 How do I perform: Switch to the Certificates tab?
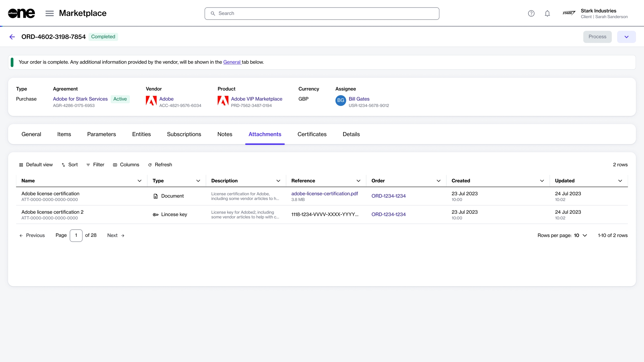click(312, 134)
